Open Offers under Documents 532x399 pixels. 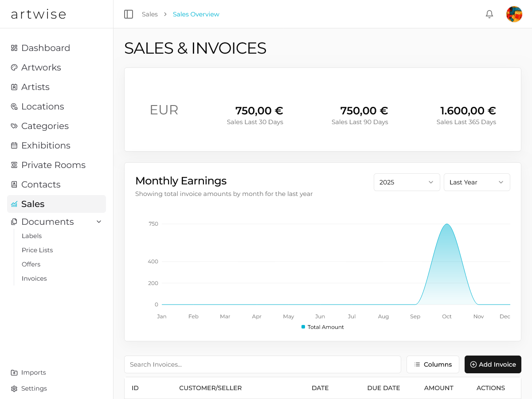tap(31, 264)
